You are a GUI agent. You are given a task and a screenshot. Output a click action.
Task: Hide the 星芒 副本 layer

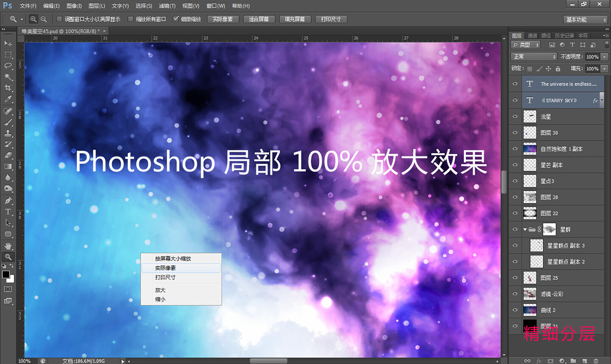(x=515, y=165)
